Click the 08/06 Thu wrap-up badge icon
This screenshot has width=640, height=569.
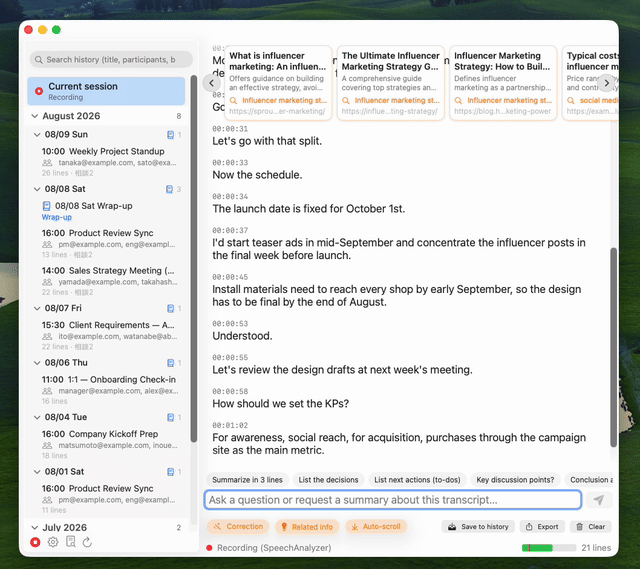coord(171,363)
